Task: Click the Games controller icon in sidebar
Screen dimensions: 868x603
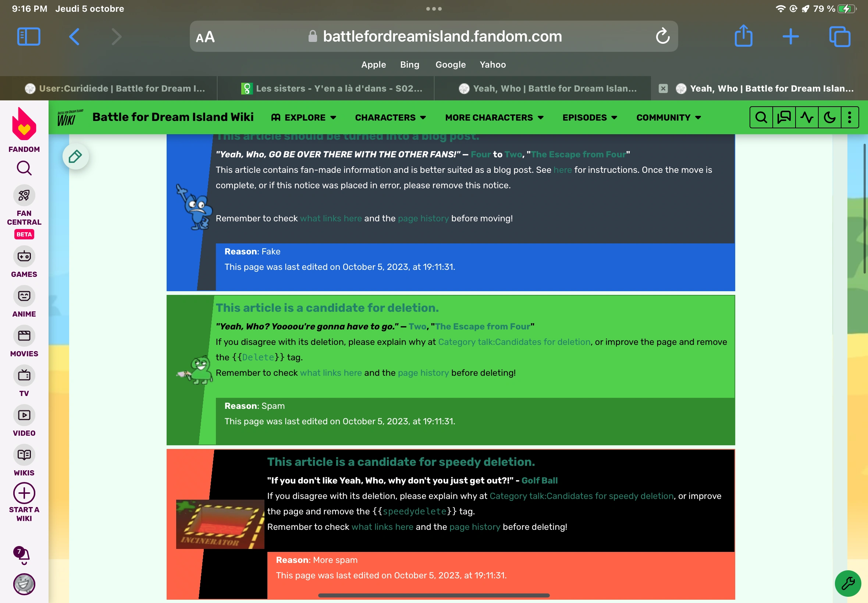Action: pos(24,257)
